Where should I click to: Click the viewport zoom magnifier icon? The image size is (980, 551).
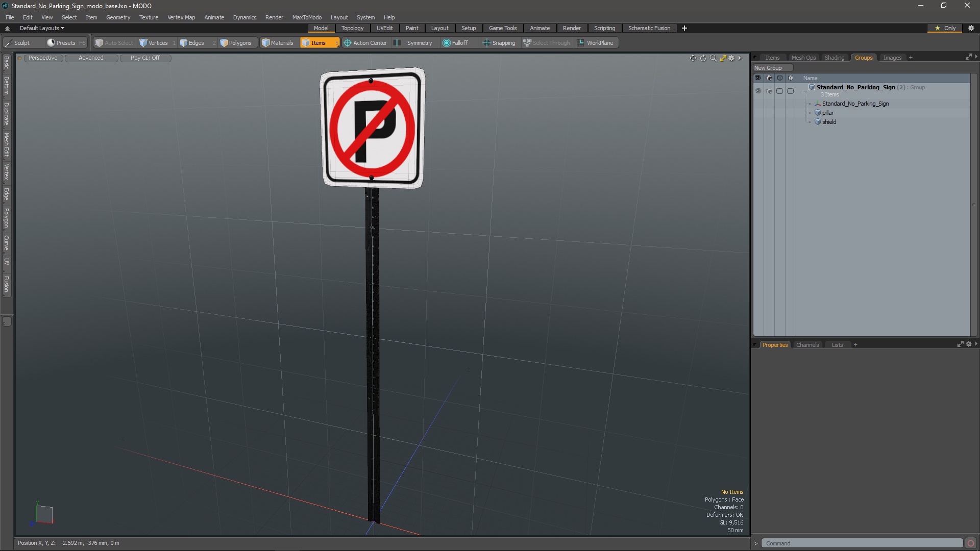coord(713,58)
